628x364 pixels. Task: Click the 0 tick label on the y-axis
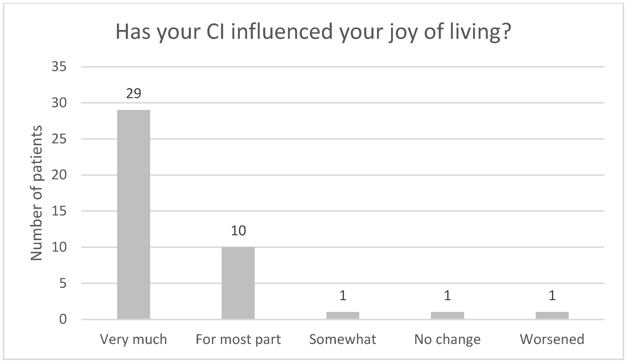pos(63,320)
